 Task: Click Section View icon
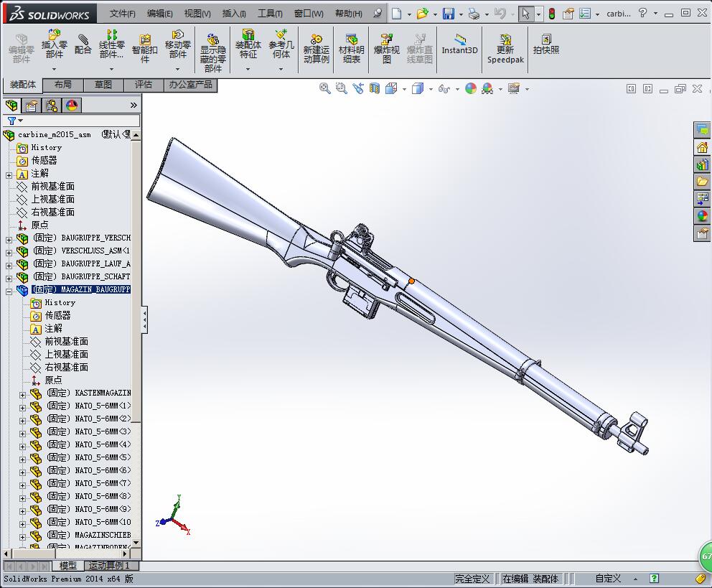(x=375, y=88)
